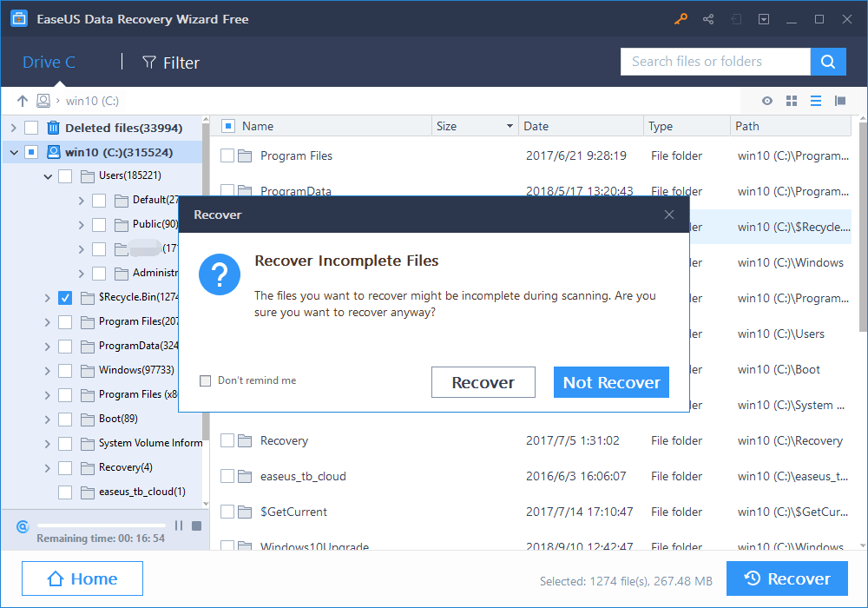Image resolution: width=868 pixels, height=608 pixels.
Task: Open the title bar dropdown menu icon
Action: pyautogui.click(x=763, y=19)
